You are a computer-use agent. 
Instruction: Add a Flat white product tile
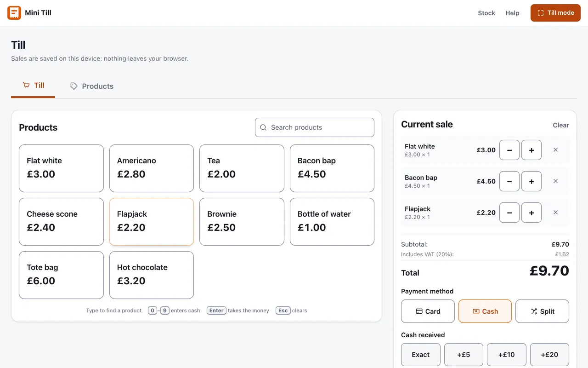[61, 168]
